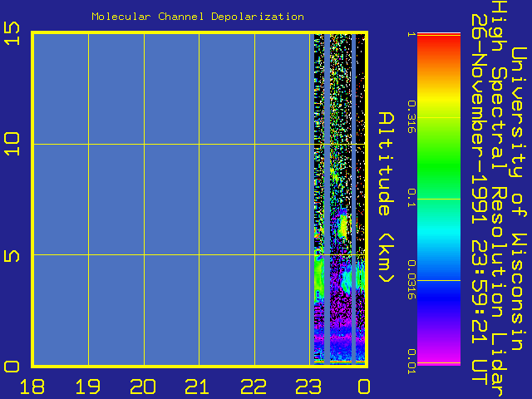Select the x-axis label 21
This screenshot has width=532, height=399.
point(197,387)
